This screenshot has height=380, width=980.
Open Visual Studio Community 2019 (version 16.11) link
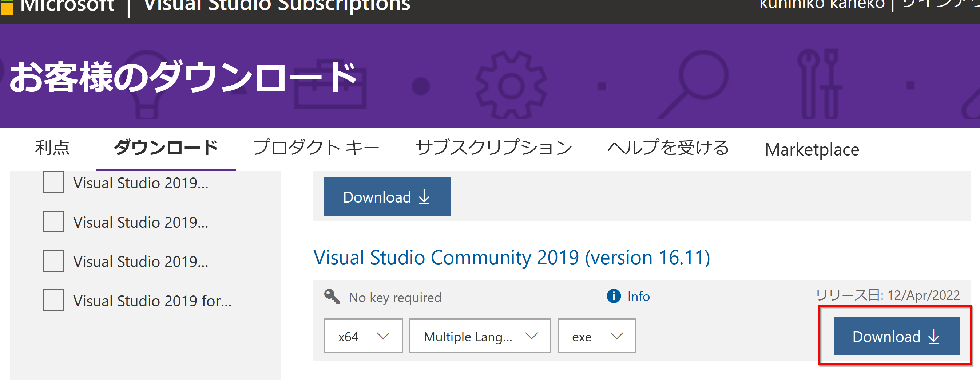[x=512, y=257]
